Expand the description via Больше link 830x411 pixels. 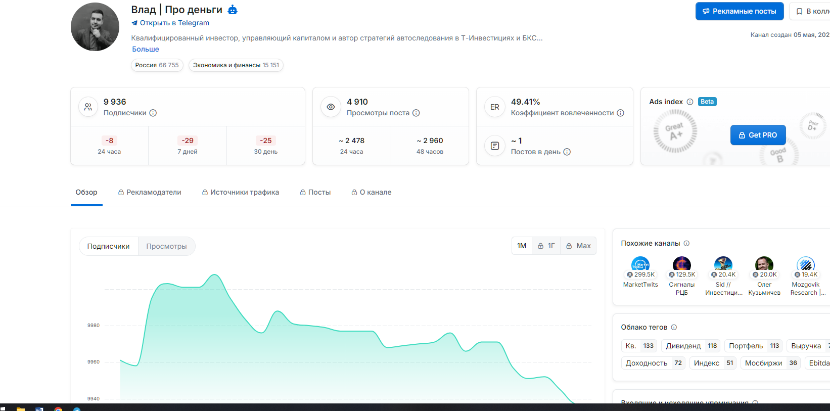pos(146,49)
